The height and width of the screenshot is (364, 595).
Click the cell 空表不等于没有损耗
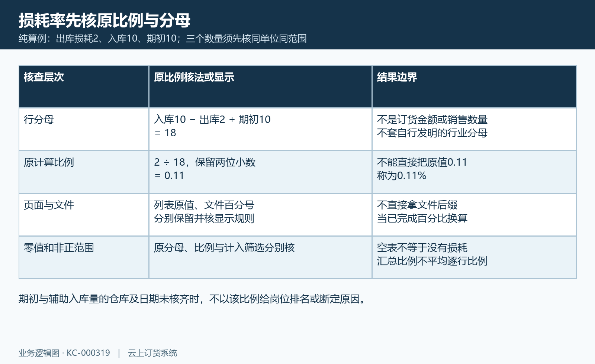(474, 257)
